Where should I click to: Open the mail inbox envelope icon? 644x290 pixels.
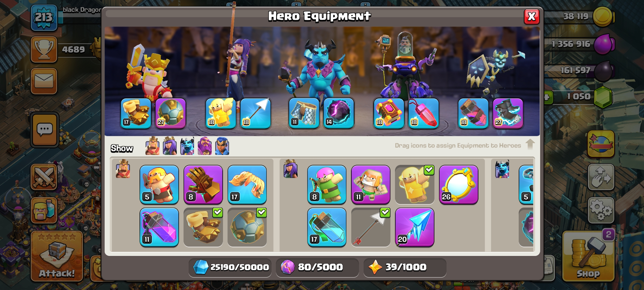44,81
